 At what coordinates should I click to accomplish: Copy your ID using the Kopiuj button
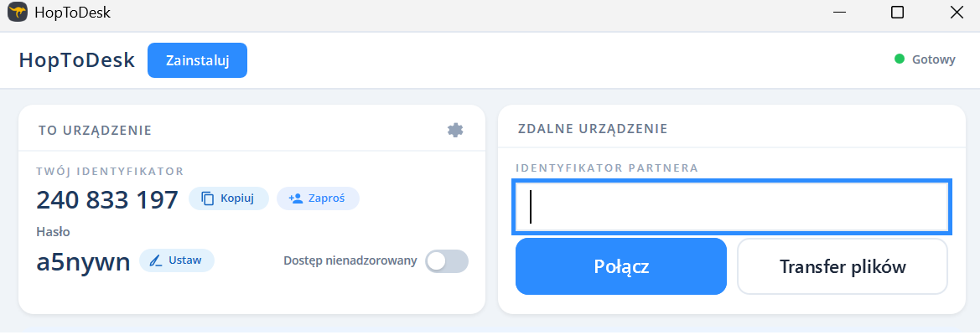[x=229, y=198]
